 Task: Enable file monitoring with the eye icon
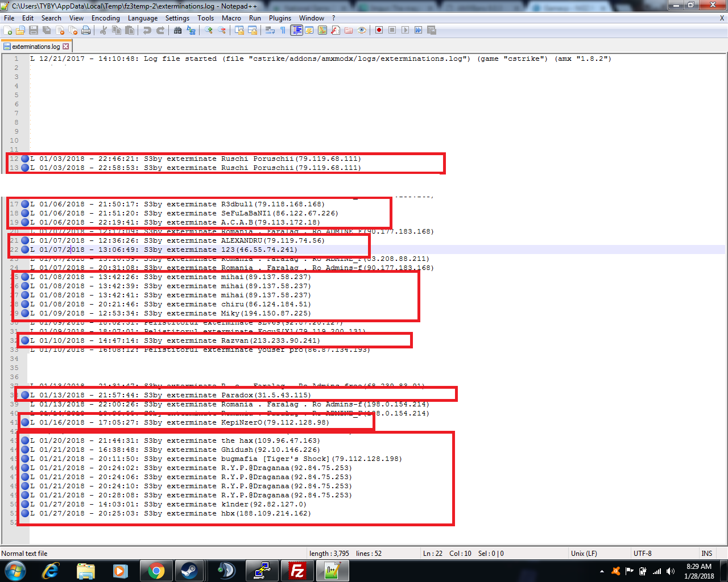click(362, 30)
